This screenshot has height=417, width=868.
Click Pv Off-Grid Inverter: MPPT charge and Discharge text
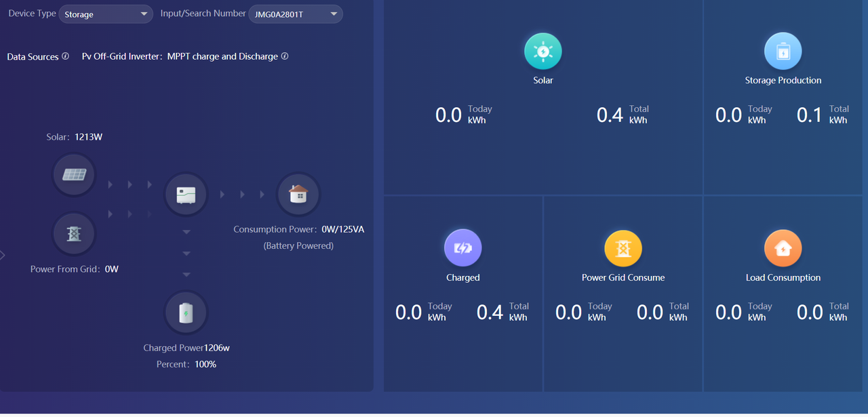click(x=180, y=57)
